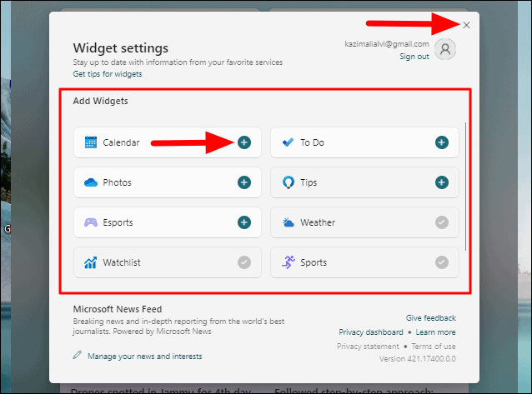Click Learn more link
The width and height of the screenshot is (532, 394).
pyautogui.click(x=435, y=332)
